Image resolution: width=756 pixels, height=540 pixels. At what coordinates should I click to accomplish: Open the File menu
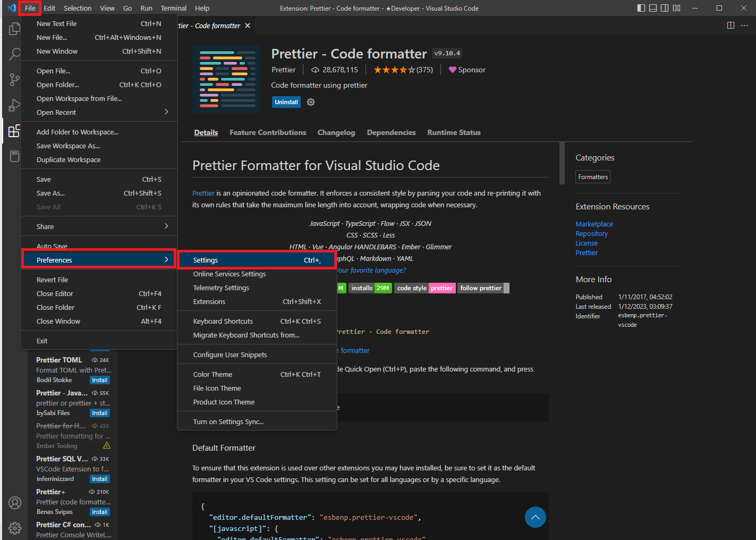30,8
